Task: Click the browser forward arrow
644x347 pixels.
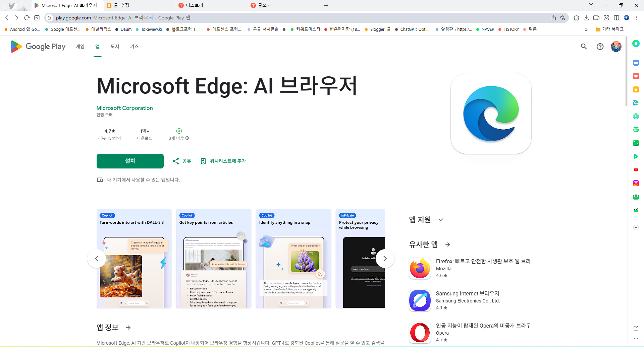Action: [17, 18]
